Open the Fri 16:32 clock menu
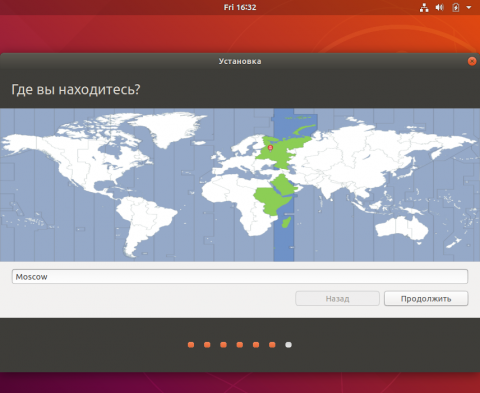Screen dimensions: 480x393 240,7
